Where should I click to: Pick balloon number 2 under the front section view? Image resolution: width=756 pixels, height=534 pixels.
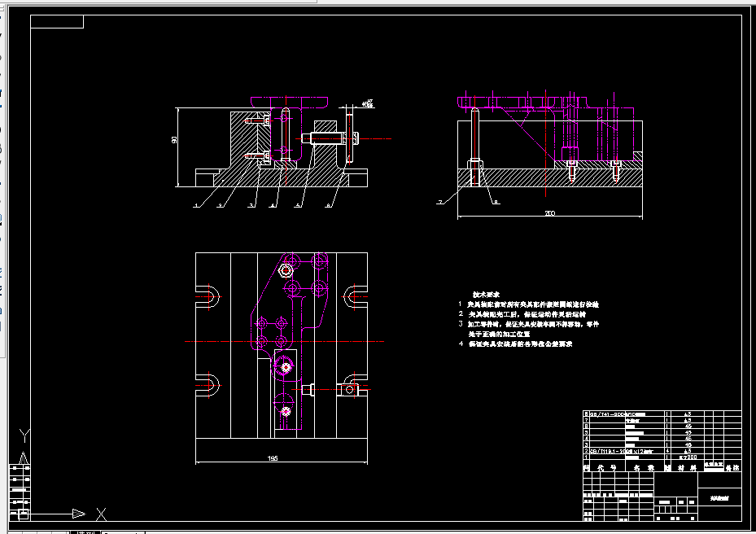click(221, 205)
